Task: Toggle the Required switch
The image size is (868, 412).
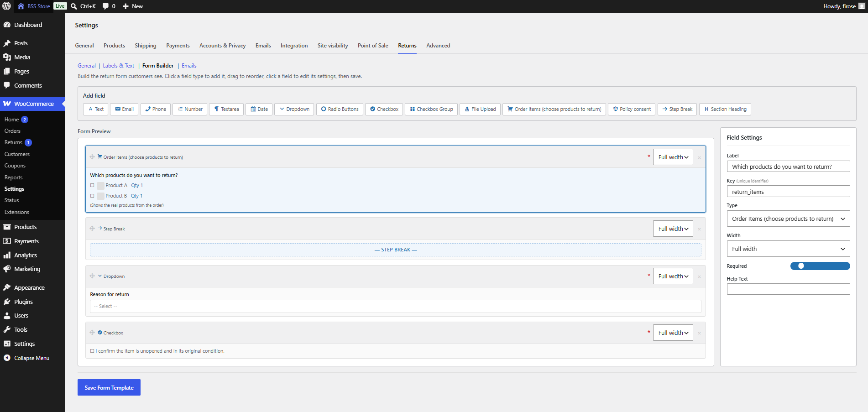Action: (x=820, y=266)
